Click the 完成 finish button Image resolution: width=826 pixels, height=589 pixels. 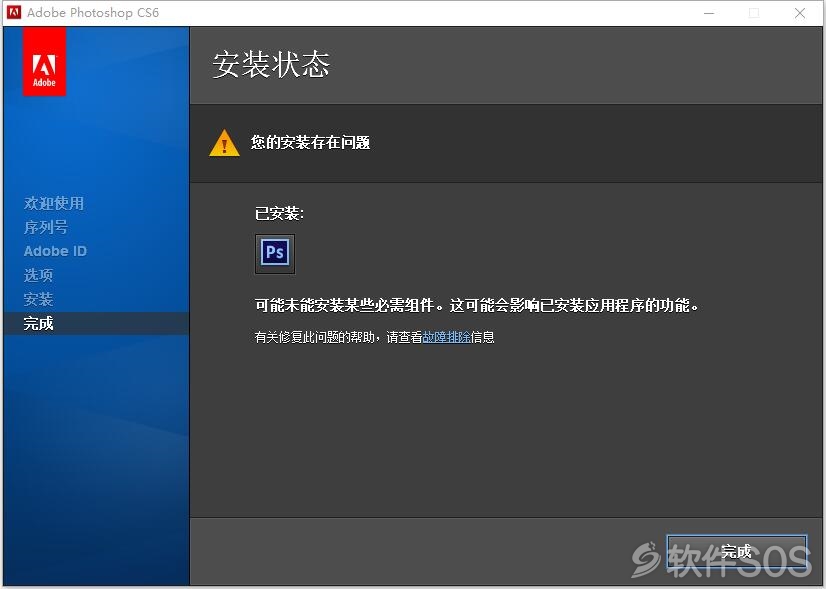736,551
